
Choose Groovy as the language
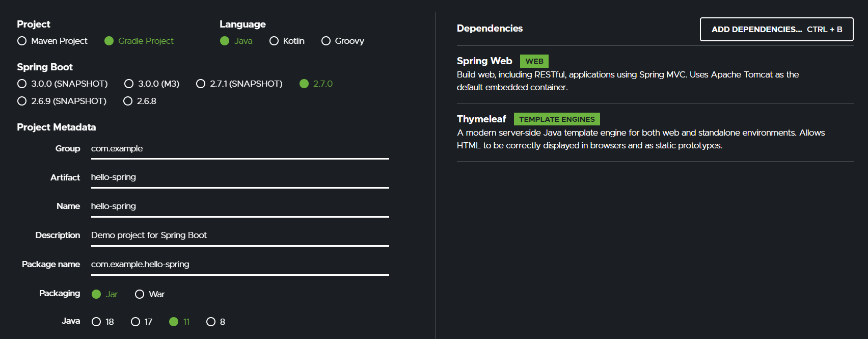coord(326,41)
